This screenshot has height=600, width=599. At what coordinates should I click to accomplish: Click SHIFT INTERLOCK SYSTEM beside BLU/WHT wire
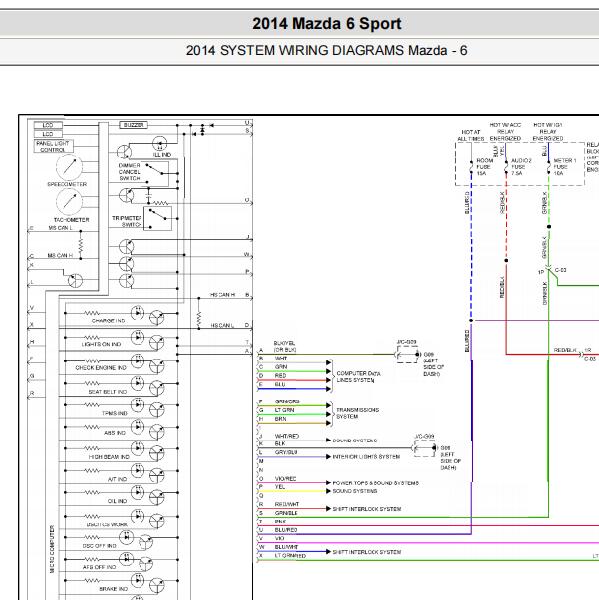pos(367,552)
